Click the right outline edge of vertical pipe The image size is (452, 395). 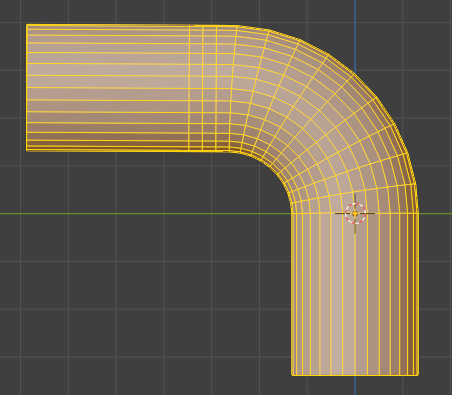tap(418, 293)
